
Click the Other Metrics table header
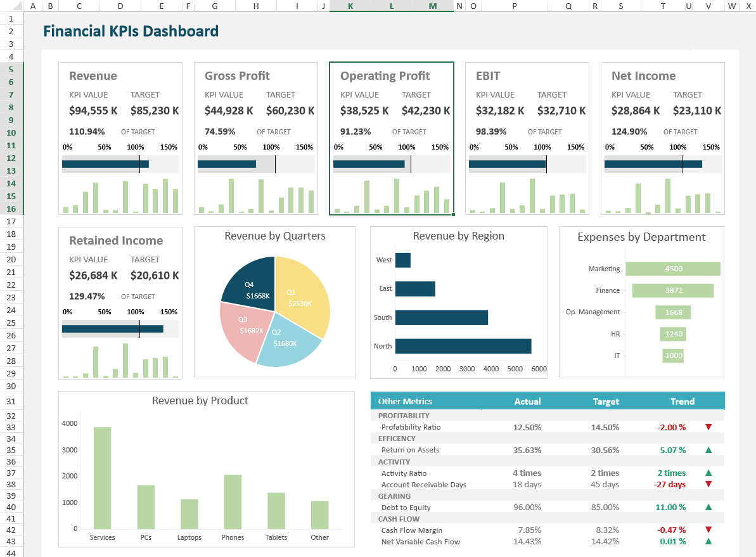click(405, 401)
